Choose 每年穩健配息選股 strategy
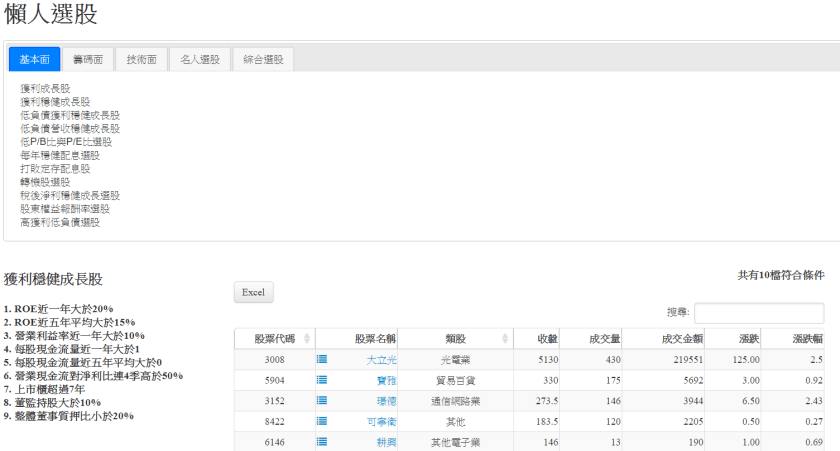 pos(60,155)
